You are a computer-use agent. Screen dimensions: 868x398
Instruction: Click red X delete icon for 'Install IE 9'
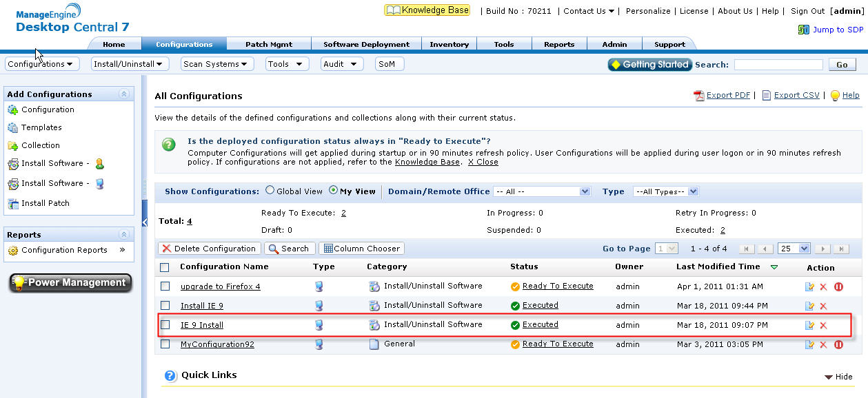[x=823, y=306]
